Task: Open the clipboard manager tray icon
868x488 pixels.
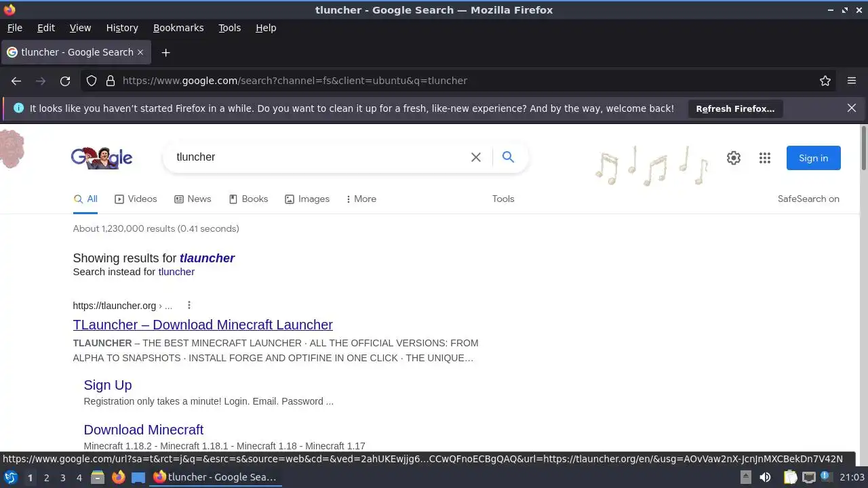Action: point(791,477)
